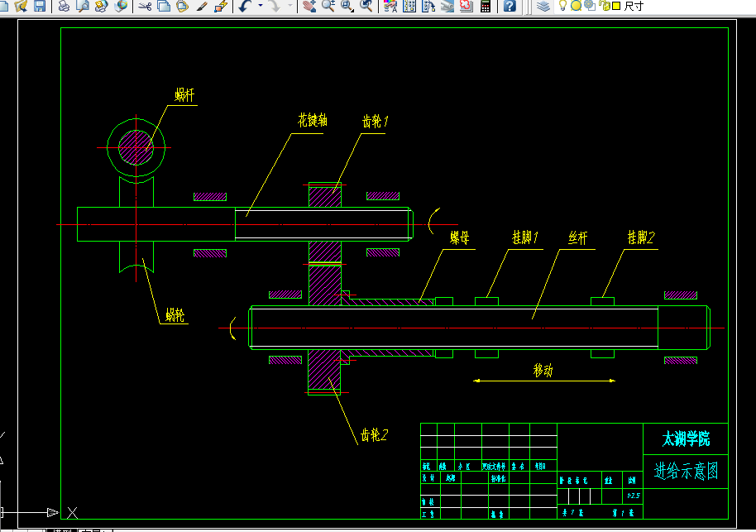Image resolution: width=756 pixels, height=532 pixels.
Task: Click the hatched worm circle section
Action: pos(136,147)
